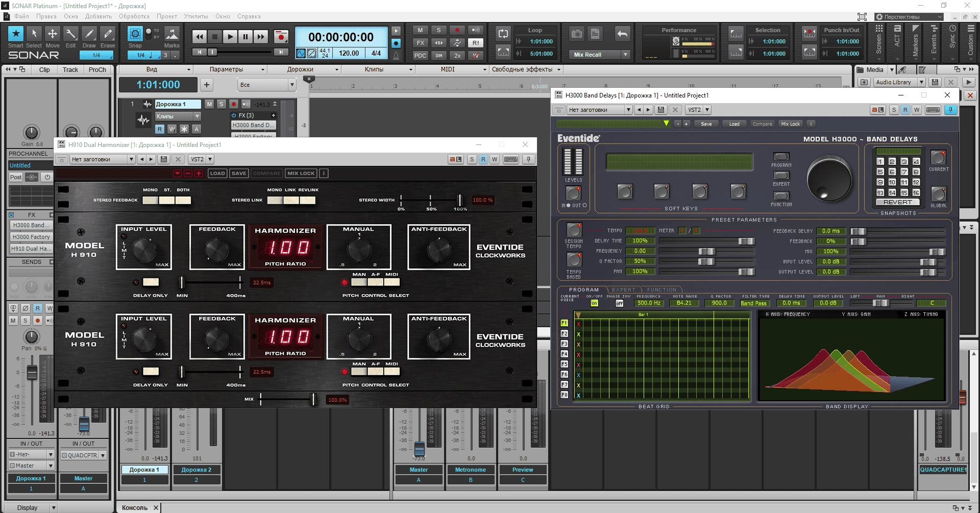Screen dimensions: 980x513
Task: Adjust H910 MIX slider at bottom
Action: 314,400
